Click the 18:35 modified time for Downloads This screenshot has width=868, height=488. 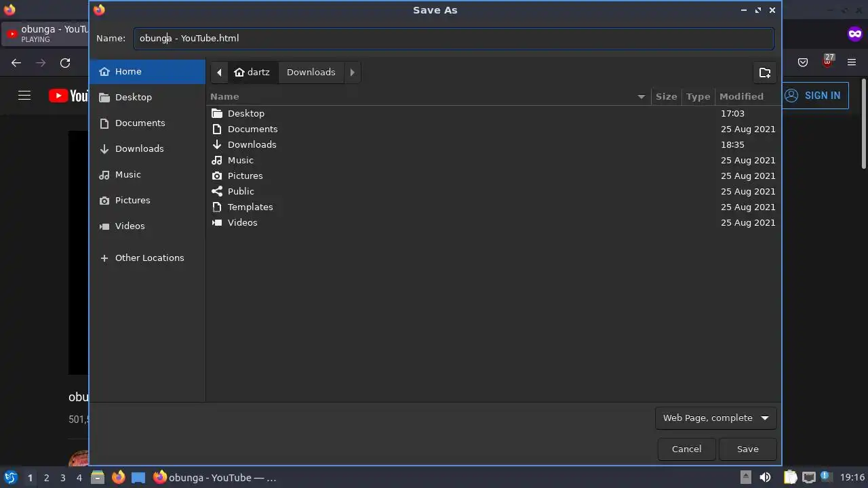coord(732,144)
